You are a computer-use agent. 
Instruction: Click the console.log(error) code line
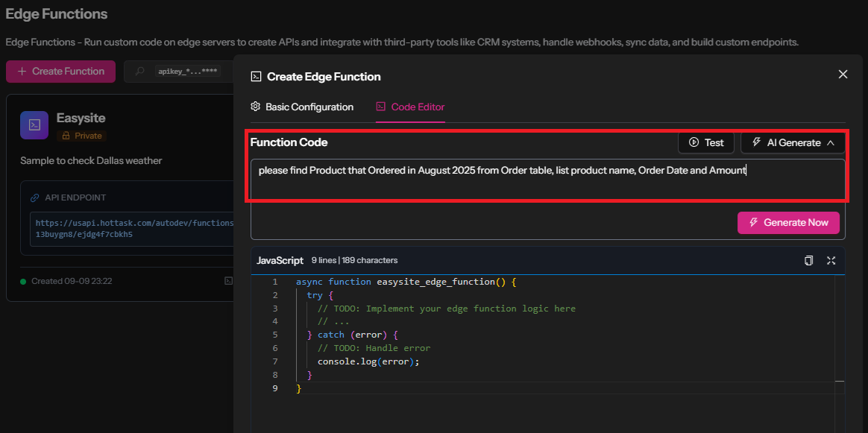[368, 362]
